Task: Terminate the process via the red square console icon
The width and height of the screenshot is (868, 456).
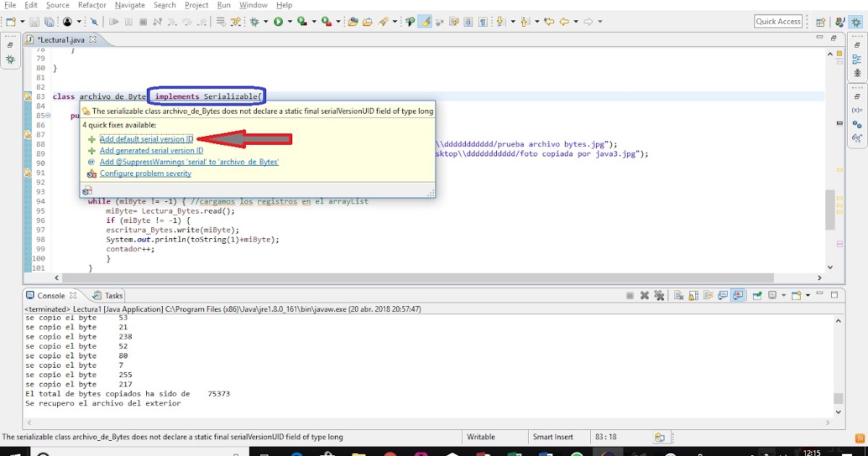Action: pyautogui.click(x=629, y=295)
